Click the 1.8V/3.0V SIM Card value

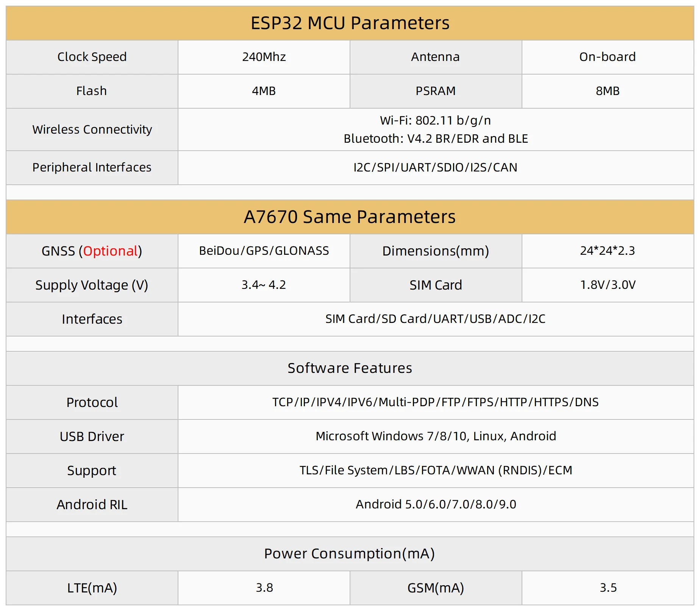click(x=608, y=285)
